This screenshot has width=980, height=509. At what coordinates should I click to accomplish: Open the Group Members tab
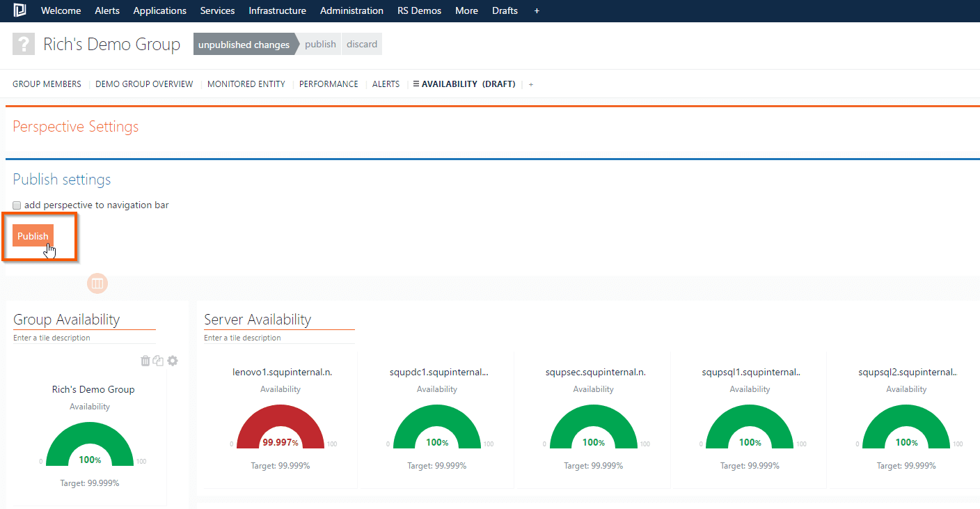click(47, 84)
